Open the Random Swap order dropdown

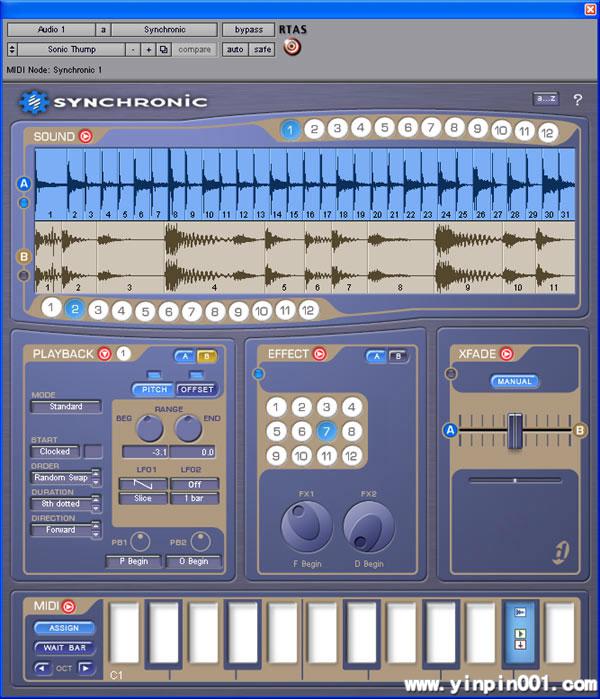[96, 479]
